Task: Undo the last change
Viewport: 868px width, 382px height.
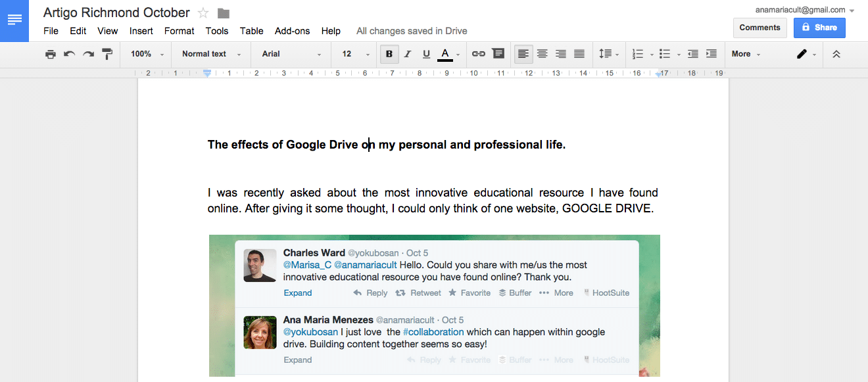Action: (69, 54)
